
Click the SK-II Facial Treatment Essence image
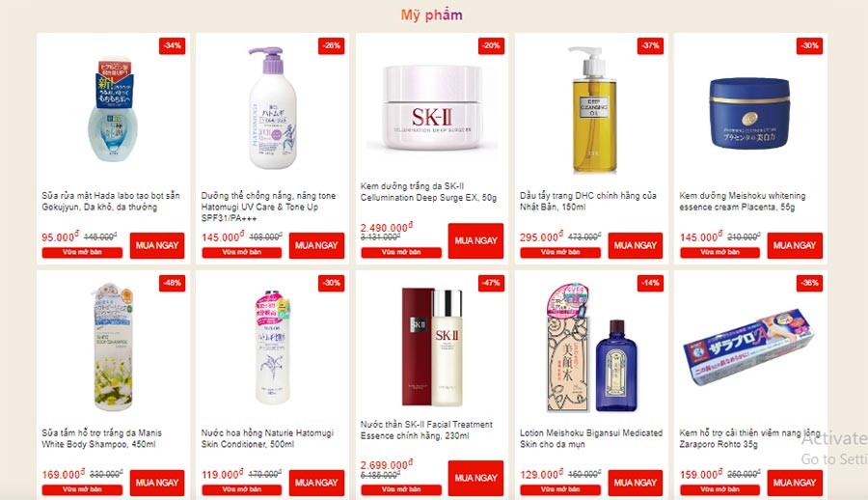[x=432, y=347]
